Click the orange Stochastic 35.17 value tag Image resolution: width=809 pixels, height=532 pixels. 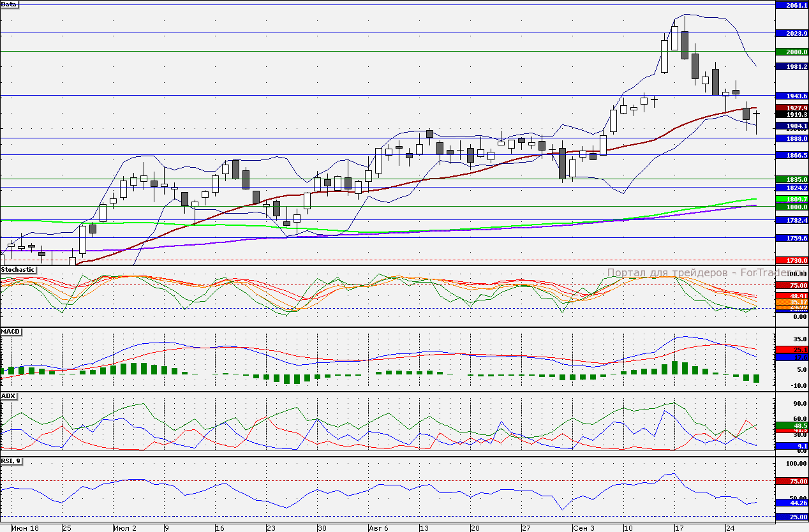[x=792, y=302]
